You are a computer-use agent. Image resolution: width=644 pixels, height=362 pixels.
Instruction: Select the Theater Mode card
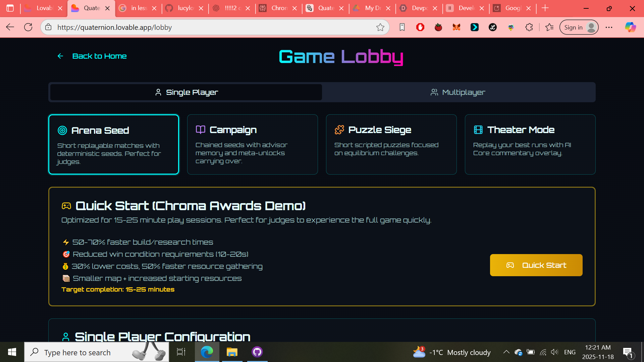530,144
